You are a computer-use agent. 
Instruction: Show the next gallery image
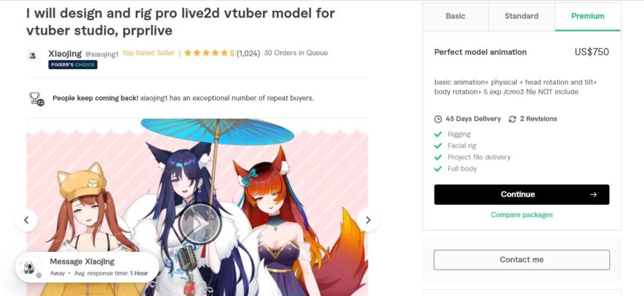(368, 220)
